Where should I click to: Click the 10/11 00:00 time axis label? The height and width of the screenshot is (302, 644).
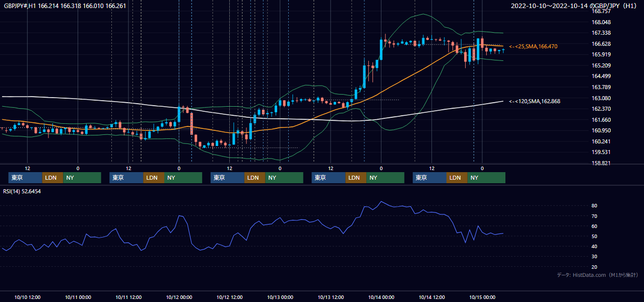point(78,297)
